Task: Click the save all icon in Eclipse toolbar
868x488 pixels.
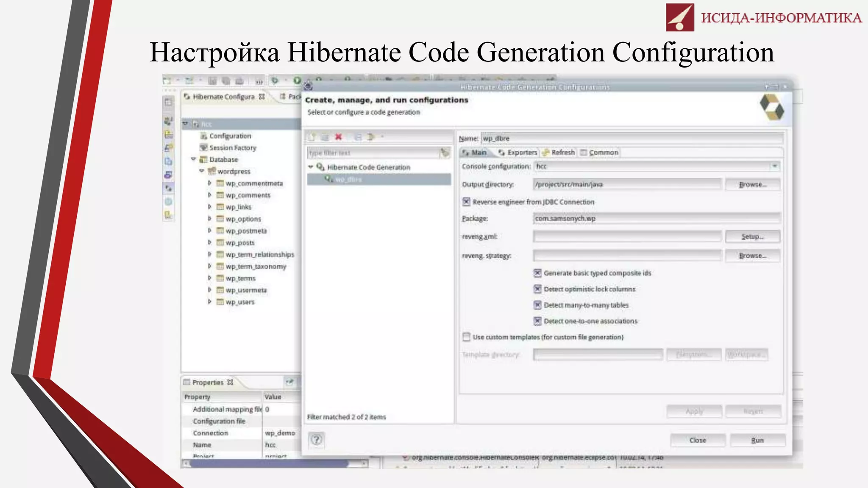Action: pyautogui.click(x=226, y=80)
